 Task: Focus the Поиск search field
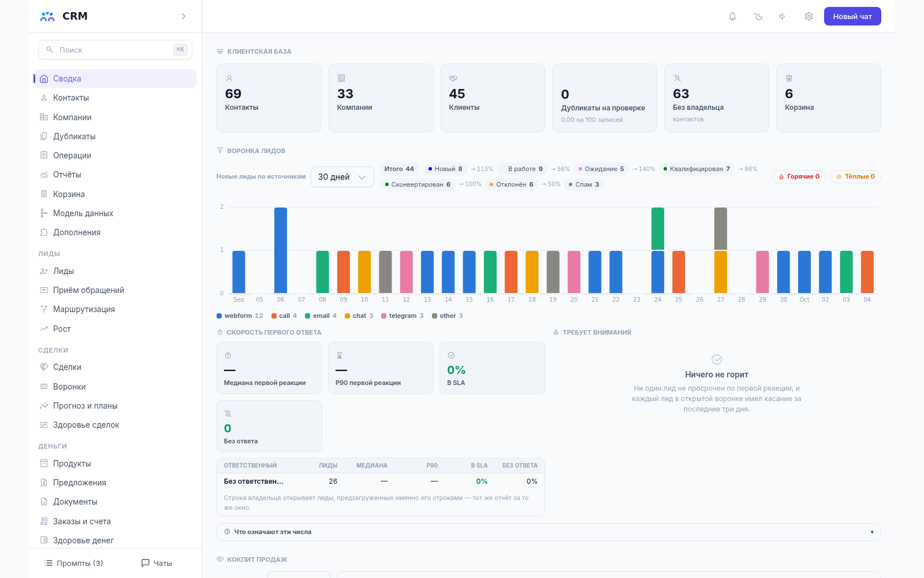coord(115,50)
